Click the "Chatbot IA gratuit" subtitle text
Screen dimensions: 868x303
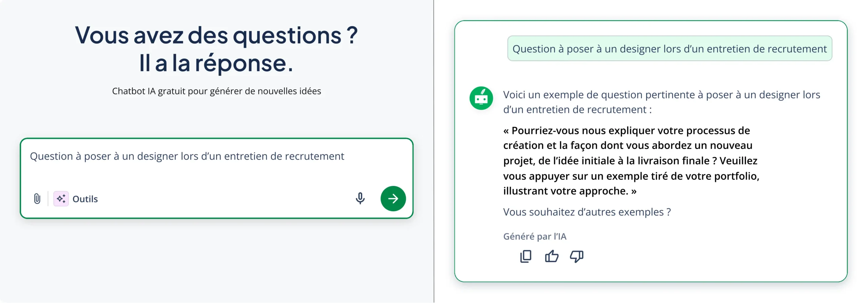coord(216,91)
